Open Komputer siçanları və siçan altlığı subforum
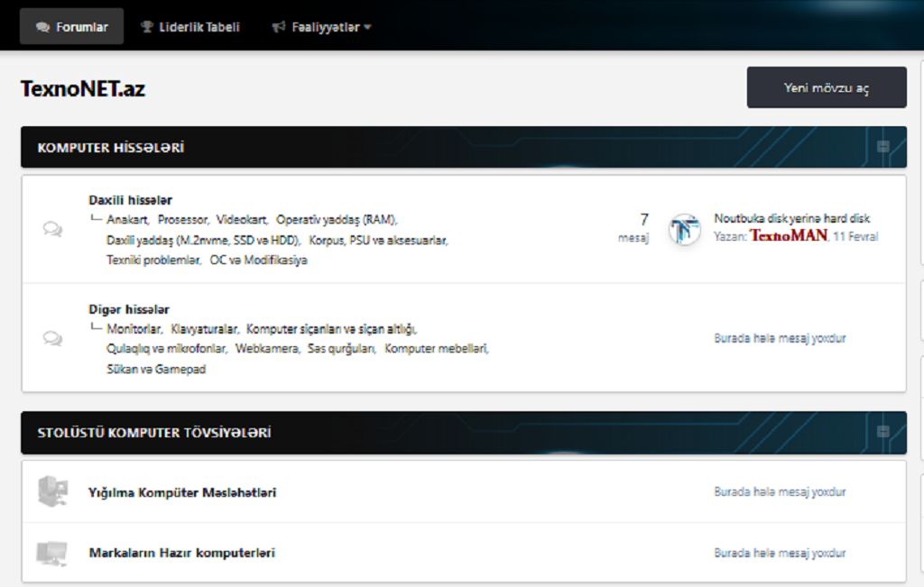The image size is (924, 587). point(331,329)
